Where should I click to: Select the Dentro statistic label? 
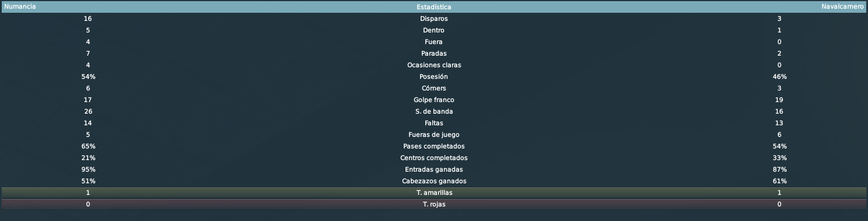tap(434, 30)
